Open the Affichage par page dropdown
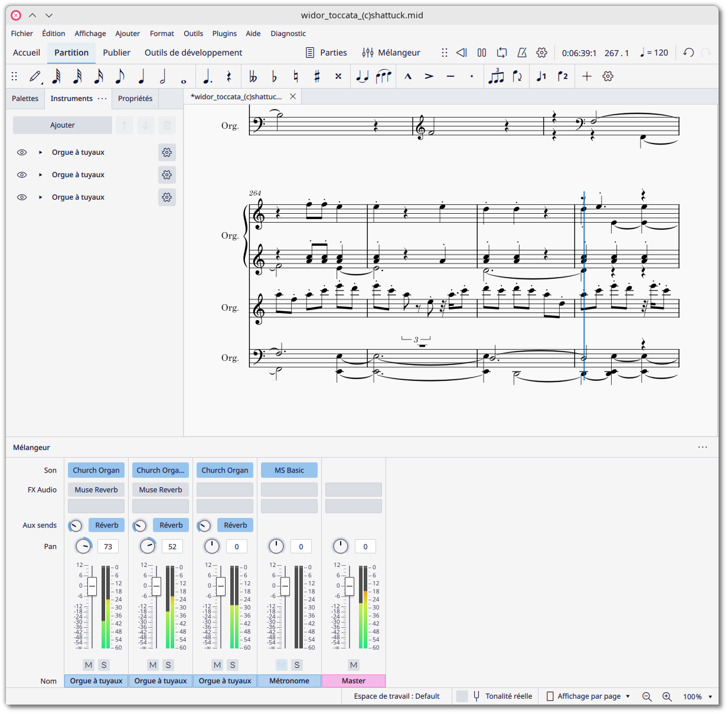 pyautogui.click(x=588, y=696)
